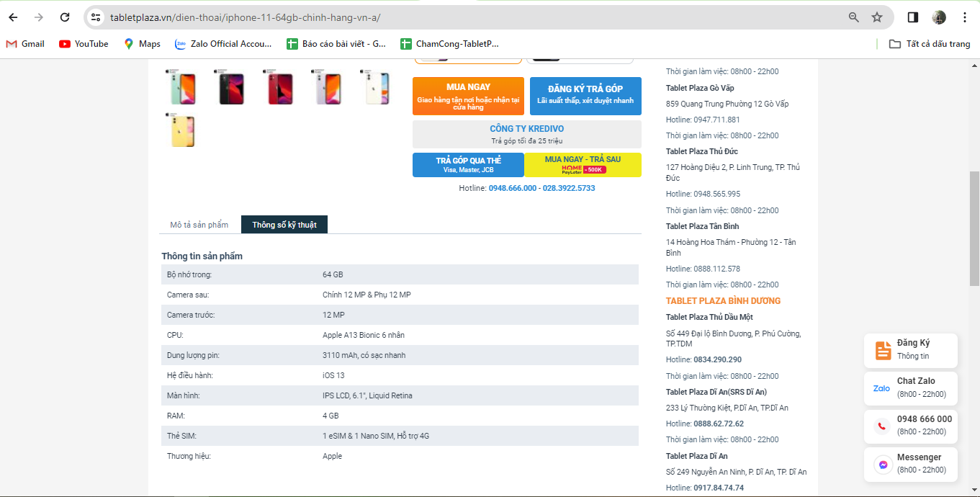Click Thông tin sản phẩm heading
Screen dimensions: 980x497
[x=202, y=256]
